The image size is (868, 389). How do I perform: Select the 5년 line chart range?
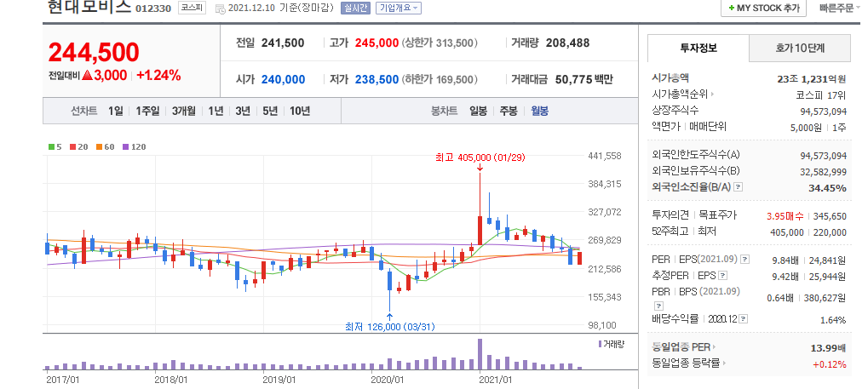click(x=270, y=111)
